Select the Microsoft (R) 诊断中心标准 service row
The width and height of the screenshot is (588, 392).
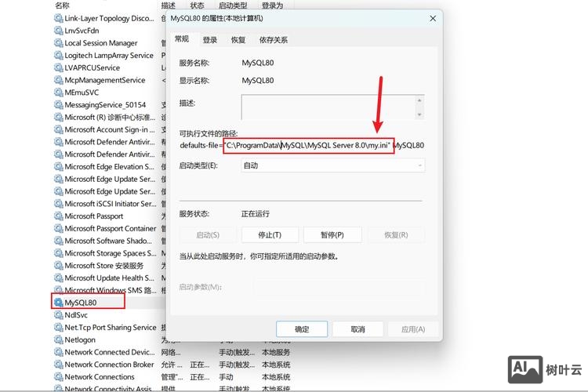point(110,117)
